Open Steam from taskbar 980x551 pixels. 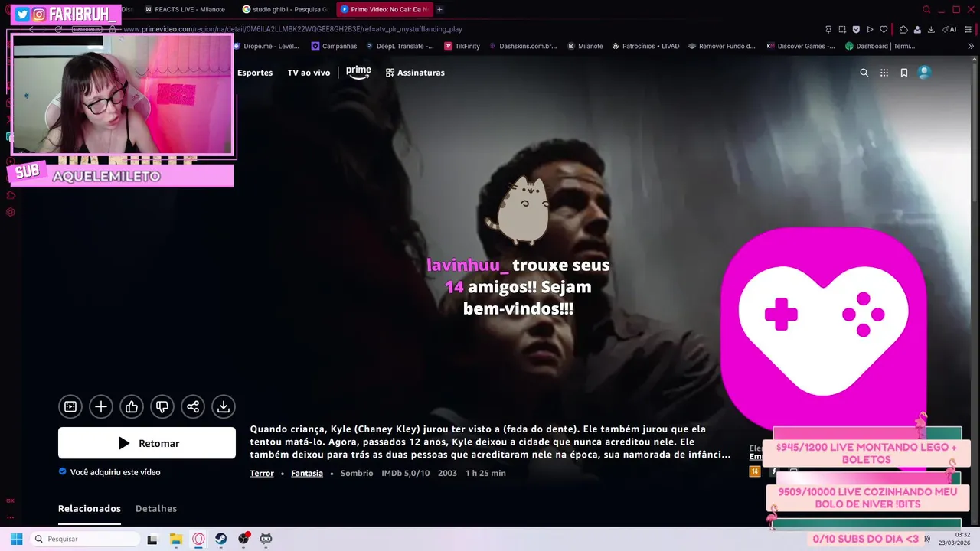point(220,539)
